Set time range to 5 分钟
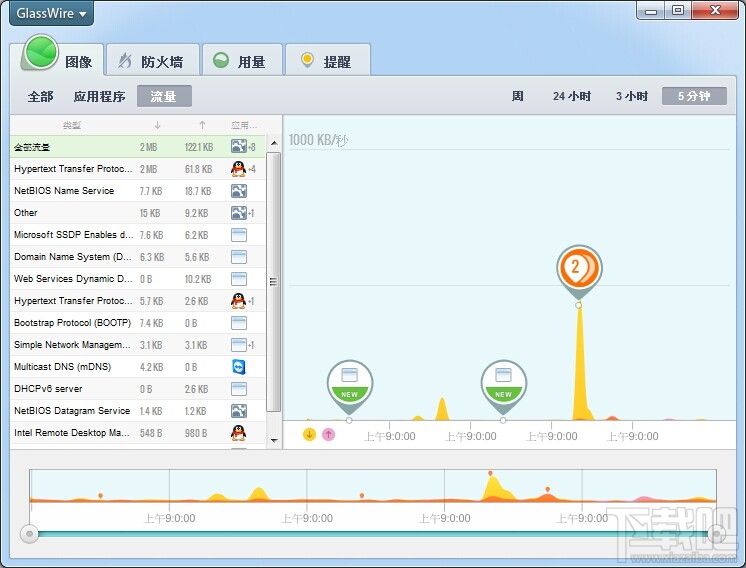The width and height of the screenshot is (746, 568). pos(694,96)
